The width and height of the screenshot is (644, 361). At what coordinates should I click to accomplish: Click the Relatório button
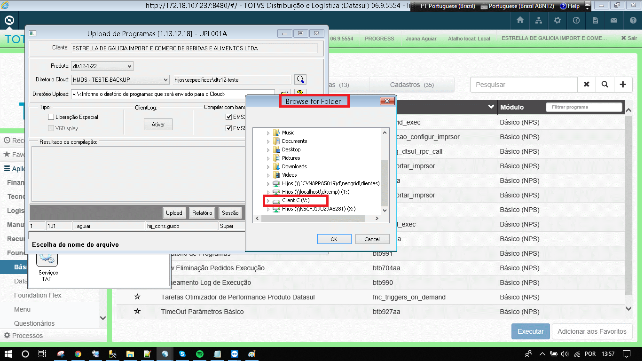coord(203,213)
